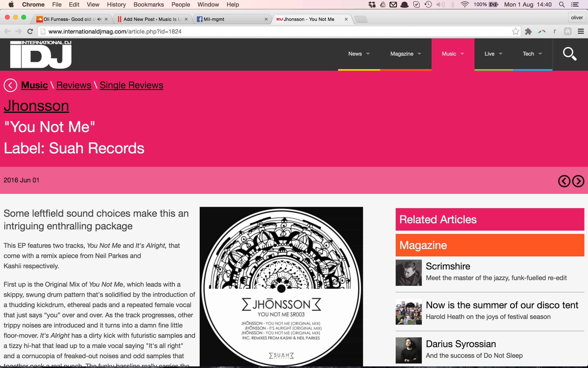
Task: Open the History menu
Action: pos(116,4)
